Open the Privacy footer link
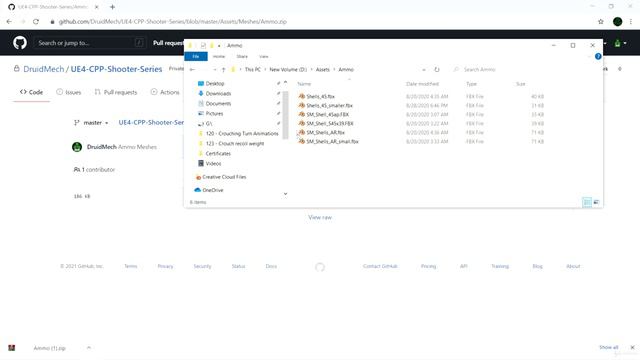Screen dimensions: 640x360 pyautogui.click(x=165, y=266)
